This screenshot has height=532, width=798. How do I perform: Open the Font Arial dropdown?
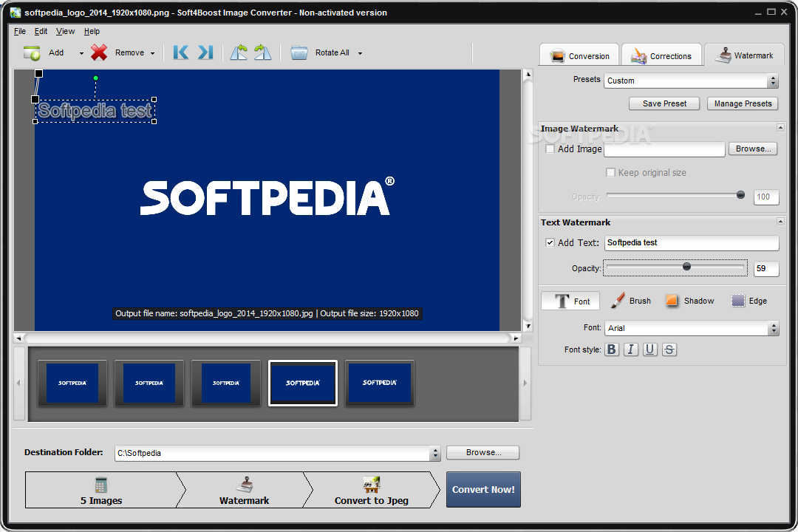(x=691, y=328)
